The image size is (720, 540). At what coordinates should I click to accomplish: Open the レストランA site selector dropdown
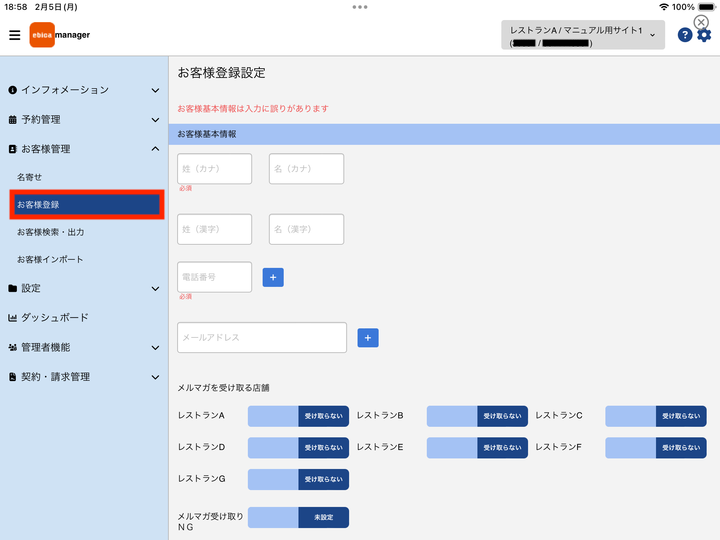[583, 35]
